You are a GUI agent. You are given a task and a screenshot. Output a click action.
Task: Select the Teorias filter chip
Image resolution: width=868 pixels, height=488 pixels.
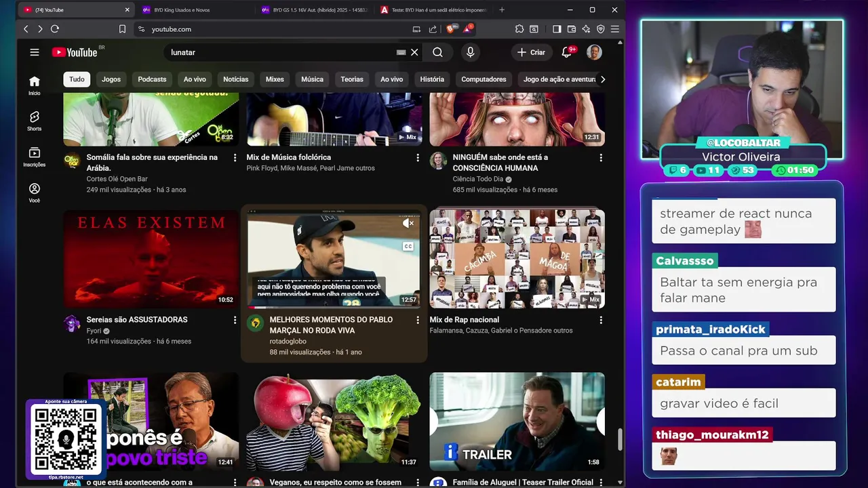pos(352,79)
